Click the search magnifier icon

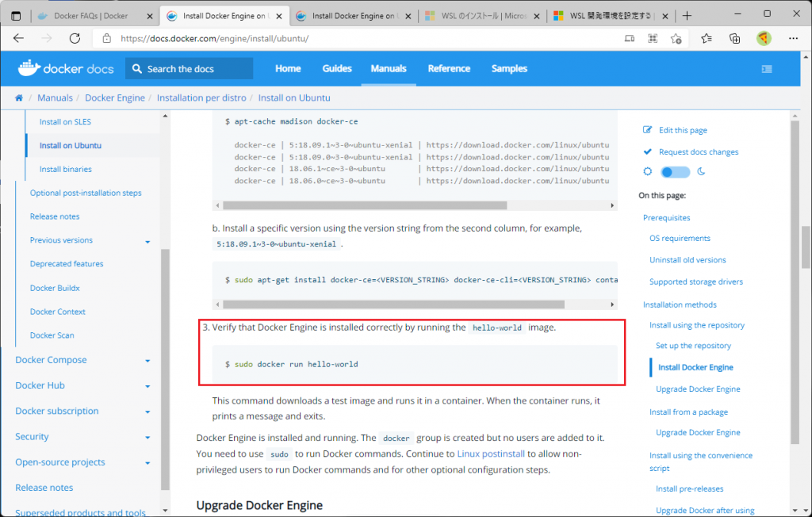(136, 68)
